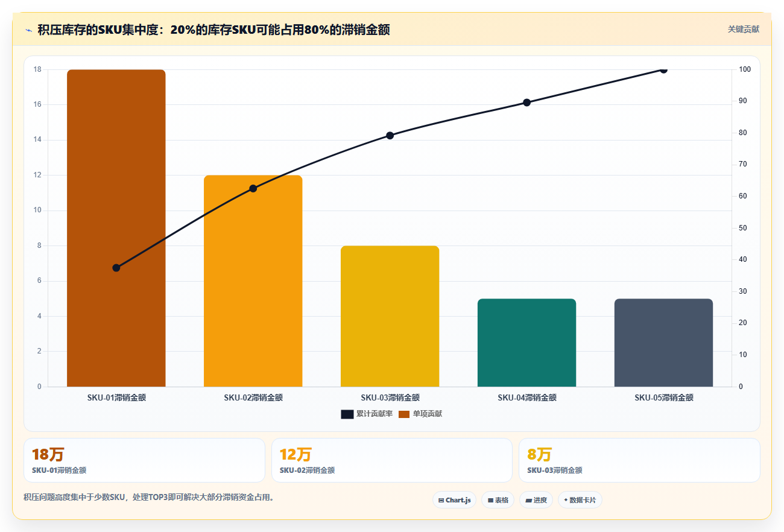Viewport: 784px width, 532px height.
Task: Click the left axis value 18
Action: tap(37, 69)
